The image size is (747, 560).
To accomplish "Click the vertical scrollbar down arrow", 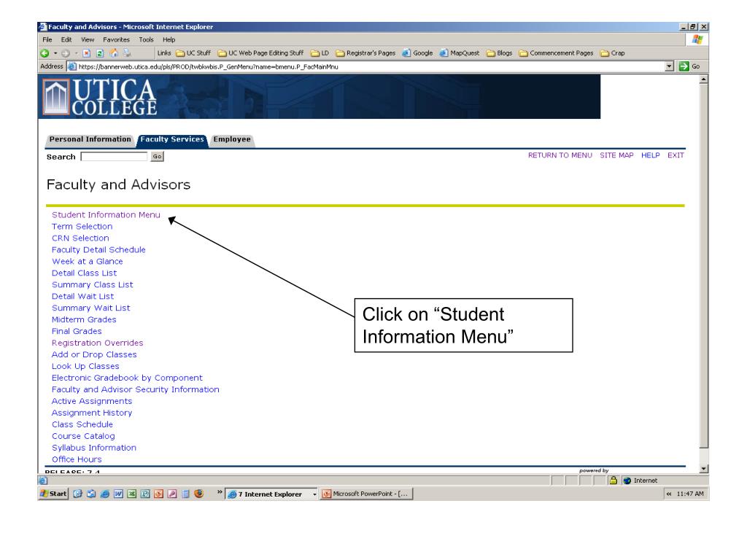I will pyautogui.click(x=704, y=469).
